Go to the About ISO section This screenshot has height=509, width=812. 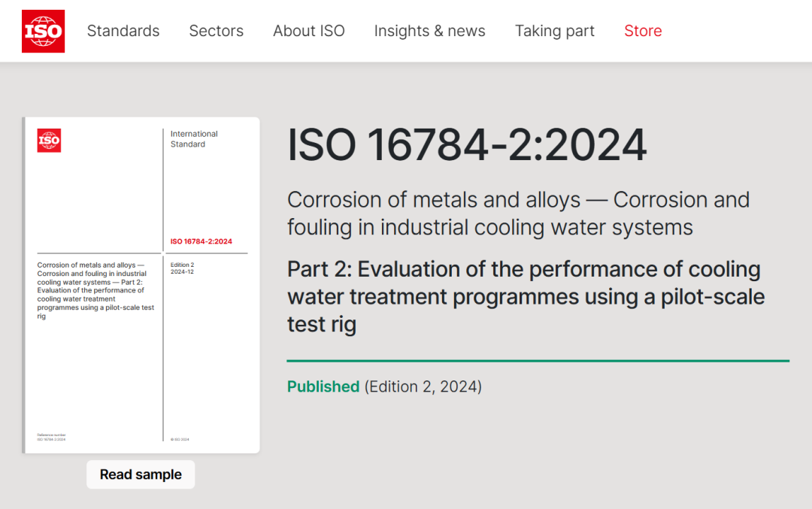tap(308, 31)
